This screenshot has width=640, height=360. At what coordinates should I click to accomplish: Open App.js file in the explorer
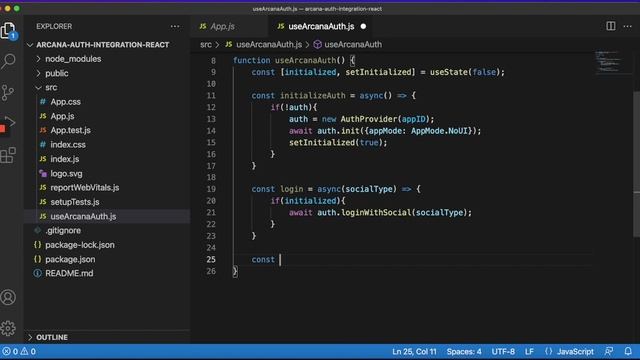[x=62, y=116]
